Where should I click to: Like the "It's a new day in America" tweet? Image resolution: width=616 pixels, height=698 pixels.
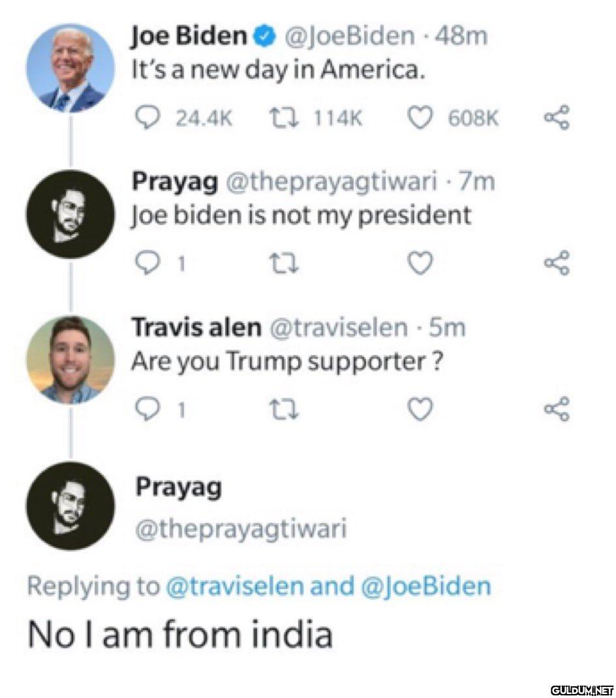point(420,118)
